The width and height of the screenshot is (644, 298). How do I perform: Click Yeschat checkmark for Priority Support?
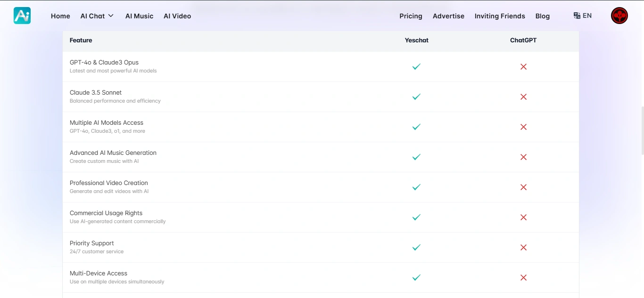tap(416, 248)
